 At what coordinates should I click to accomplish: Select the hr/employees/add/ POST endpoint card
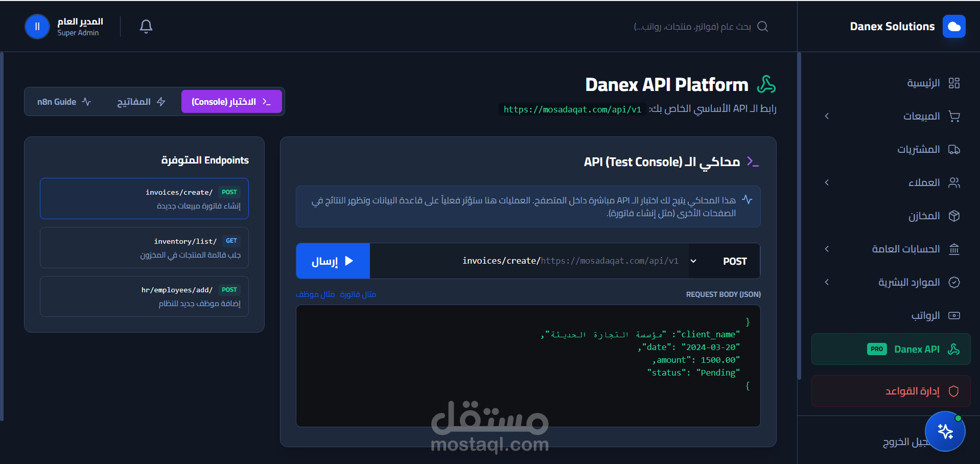pos(144,296)
